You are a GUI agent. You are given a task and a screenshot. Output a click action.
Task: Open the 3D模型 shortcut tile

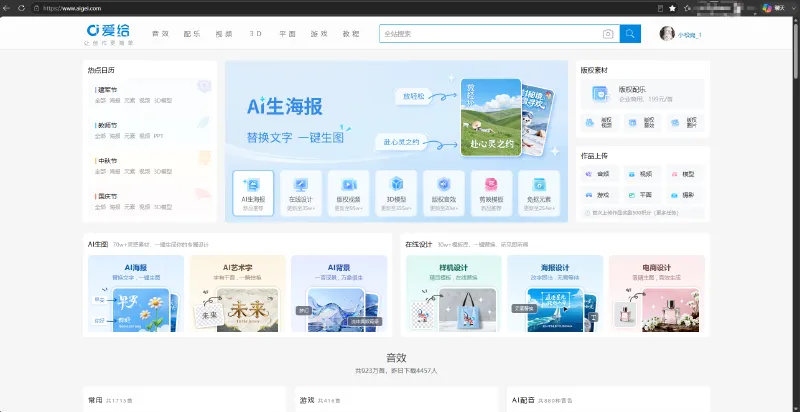[x=396, y=193]
